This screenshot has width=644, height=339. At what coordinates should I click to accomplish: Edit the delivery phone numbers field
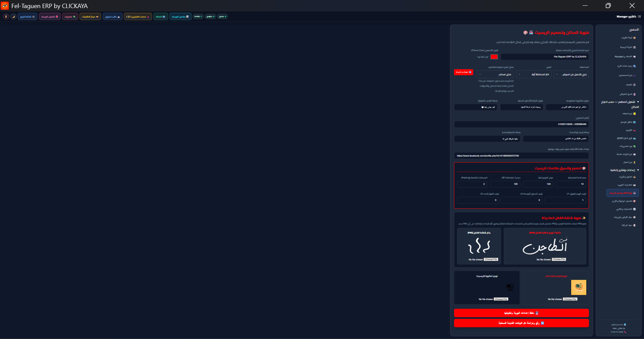click(522, 124)
